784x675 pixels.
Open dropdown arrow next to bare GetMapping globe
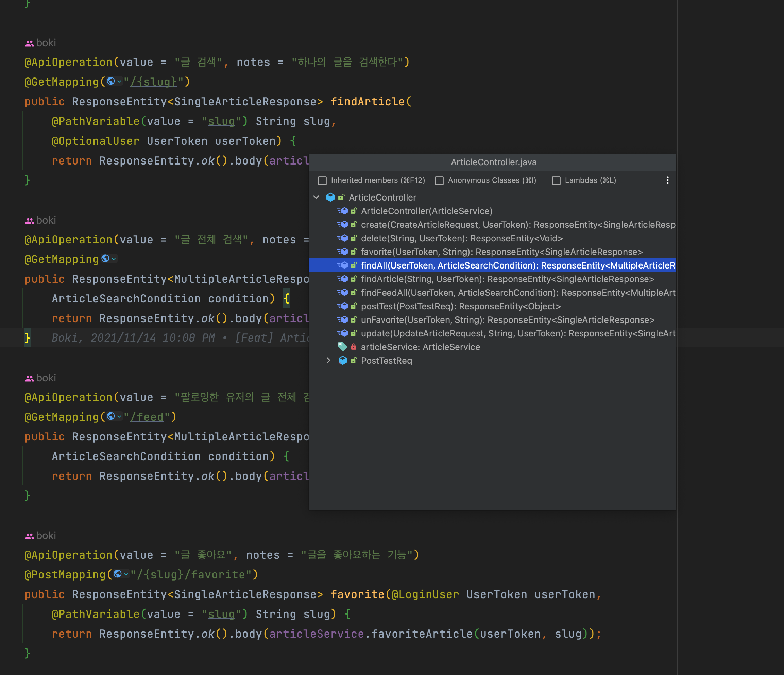pos(114,259)
